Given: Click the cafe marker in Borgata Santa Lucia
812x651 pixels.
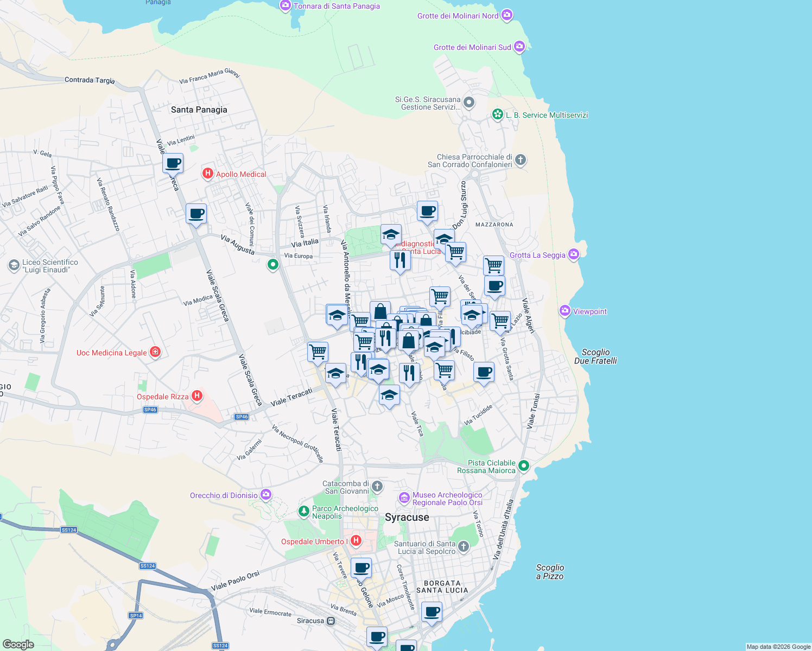Looking at the screenshot, I should (x=432, y=614).
